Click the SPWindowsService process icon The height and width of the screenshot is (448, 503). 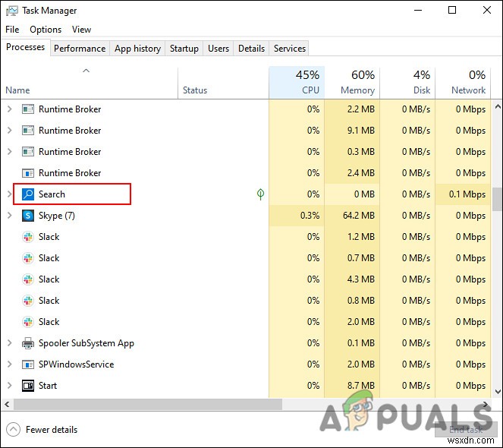pyautogui.click(x=28, y=364)
